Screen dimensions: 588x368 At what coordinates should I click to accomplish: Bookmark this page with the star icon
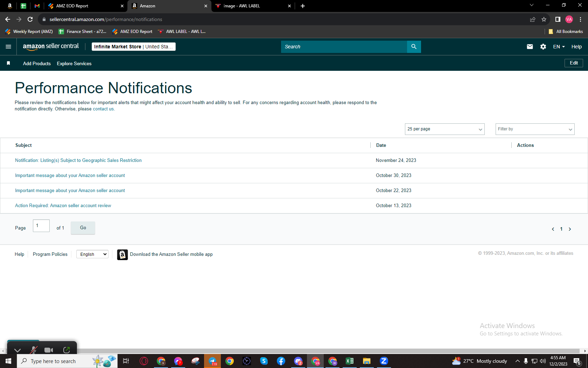(x=544, y=19)
